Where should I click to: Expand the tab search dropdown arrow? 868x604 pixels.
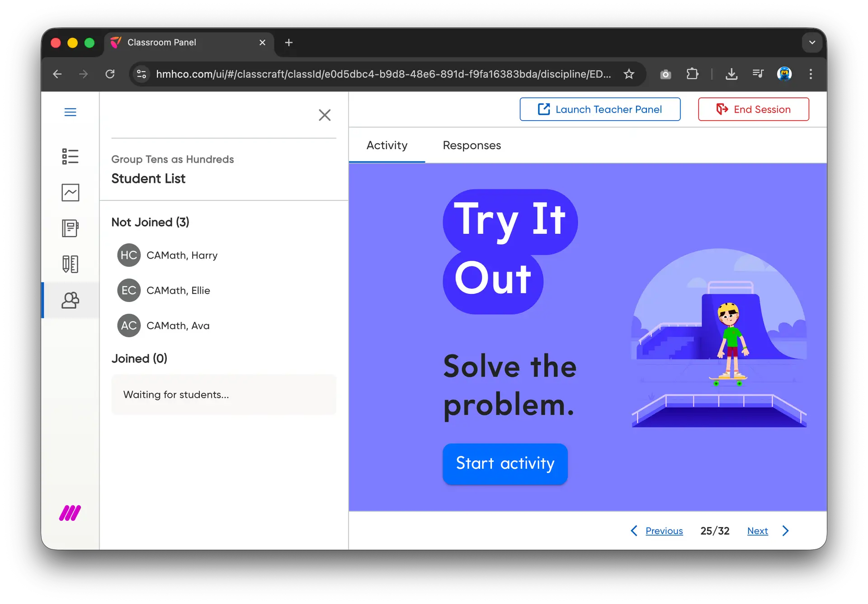click(812, 42)
